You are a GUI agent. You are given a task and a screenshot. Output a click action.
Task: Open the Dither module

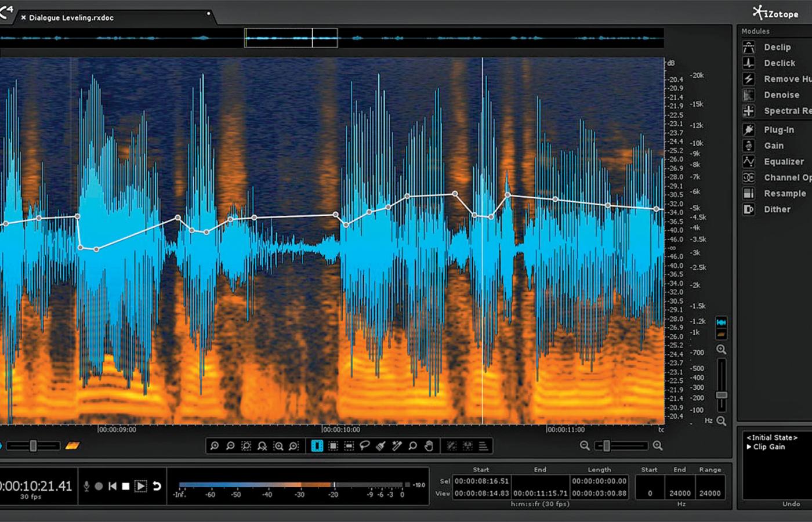pyautogui.click(x=777, y=210)
